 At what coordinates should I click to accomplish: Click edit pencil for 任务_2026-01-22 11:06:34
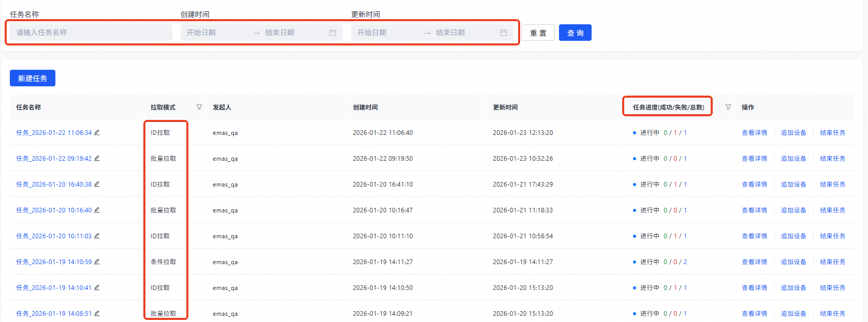97,132
